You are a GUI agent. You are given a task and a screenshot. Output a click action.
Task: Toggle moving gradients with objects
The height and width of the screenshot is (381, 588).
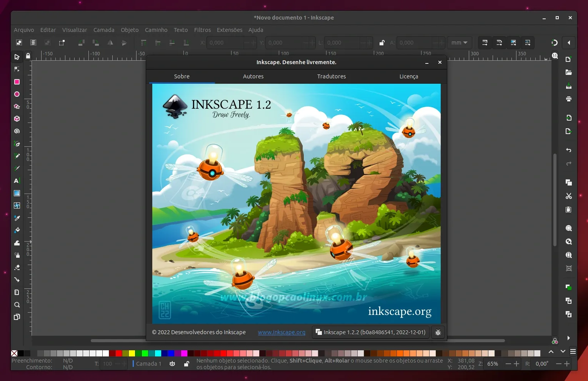pos(513,43)
